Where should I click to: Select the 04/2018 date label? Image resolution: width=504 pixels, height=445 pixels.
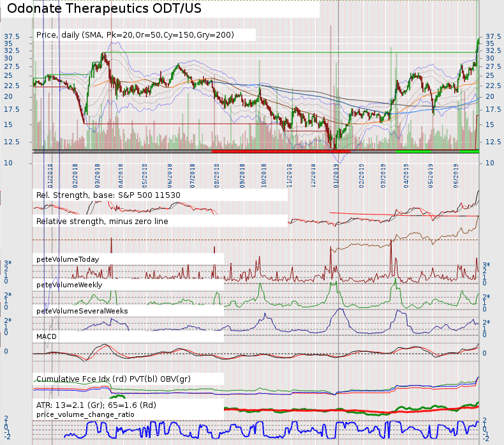(121, 176)
